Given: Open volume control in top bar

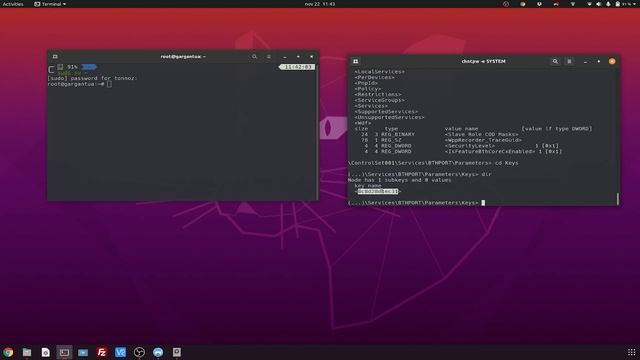Looking at the screenshot, I should (599, 4).
